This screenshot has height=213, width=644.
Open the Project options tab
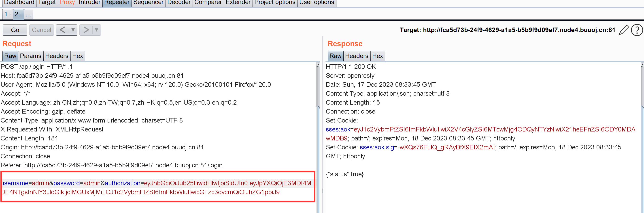point(275,2)
